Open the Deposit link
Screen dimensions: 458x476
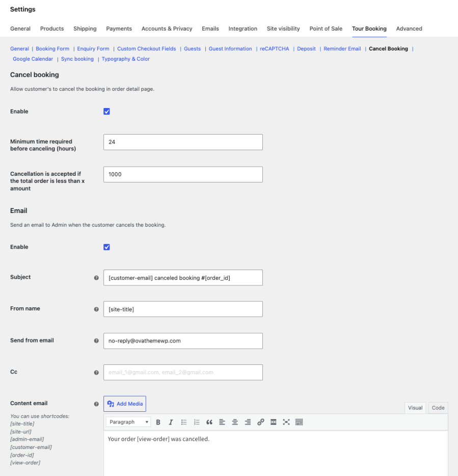click(x=306, y=48)
